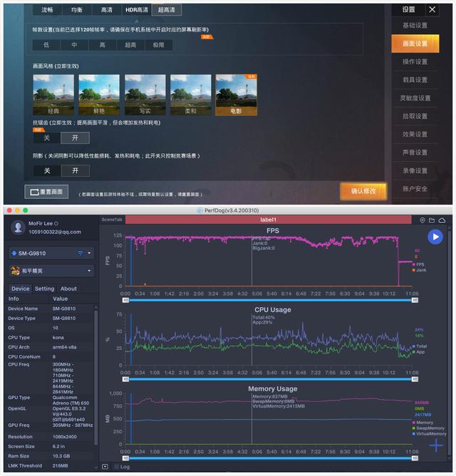Choose frame rate 中

point(74,45)
